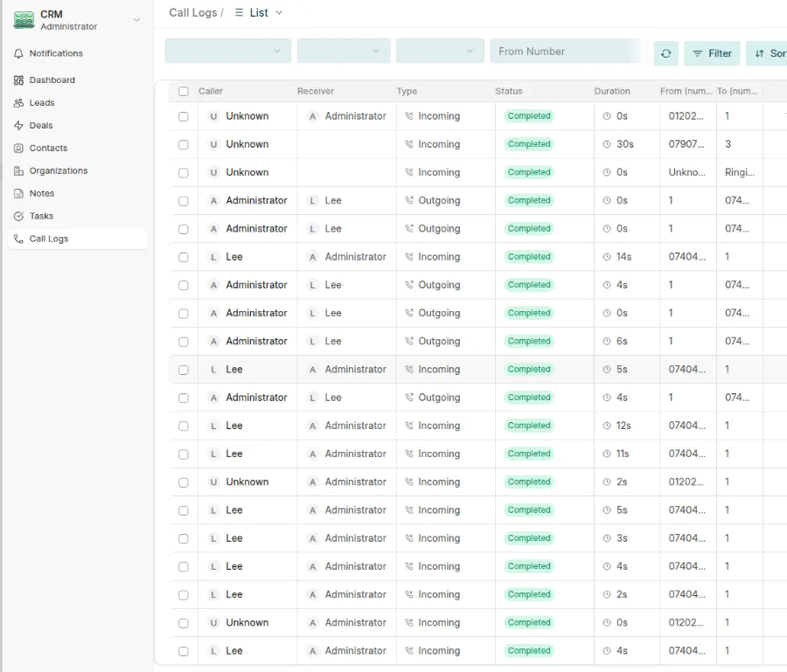Click the Dashboard grid icon
The height and width of the screenshot is (672, 787).
(x=18, y=80)
